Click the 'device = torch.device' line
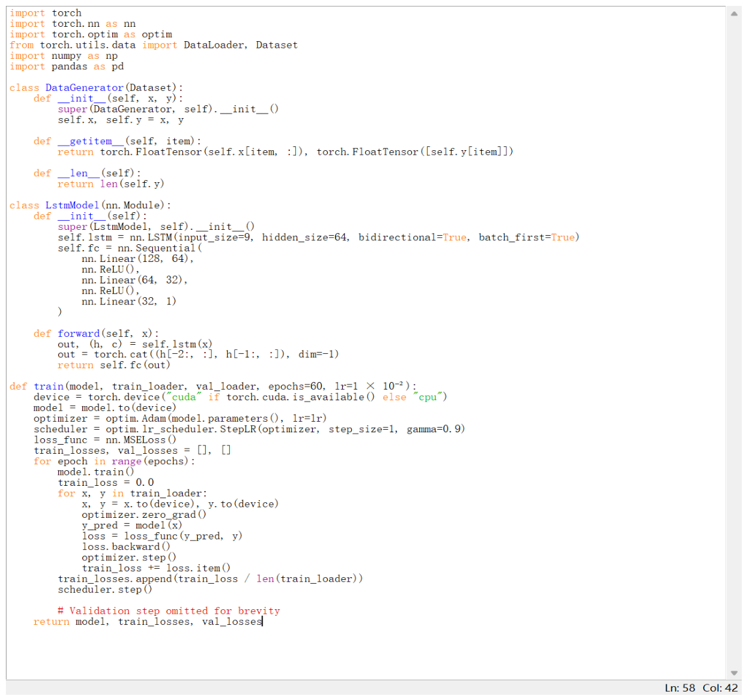This screenshot has height=700, width=747. [x=240, y=398]
